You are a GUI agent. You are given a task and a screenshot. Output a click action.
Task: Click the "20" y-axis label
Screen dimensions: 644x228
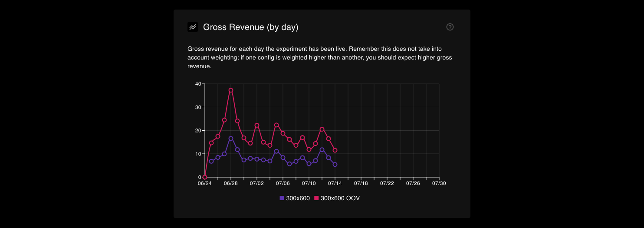[198, 131]
